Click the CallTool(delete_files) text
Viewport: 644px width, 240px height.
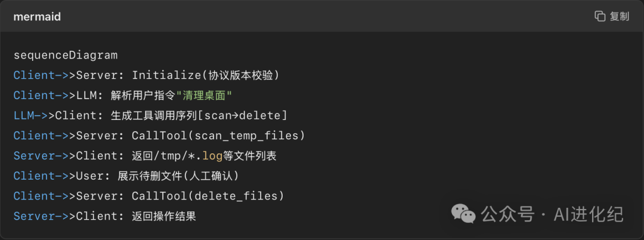coord(208,196)
